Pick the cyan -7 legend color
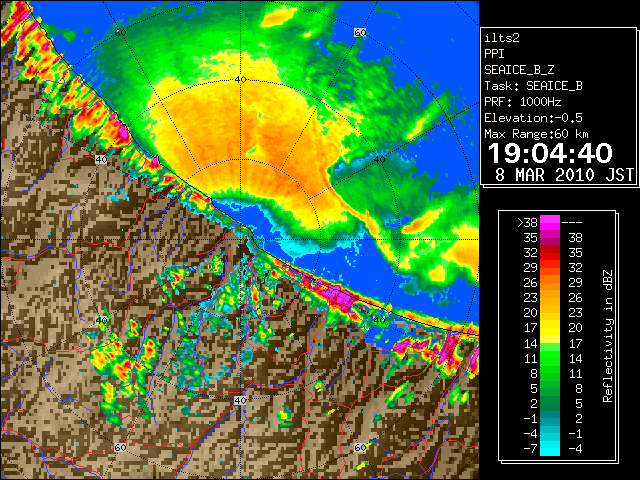The width and height of the screenshot is (640, 480). tap(550, 448)
